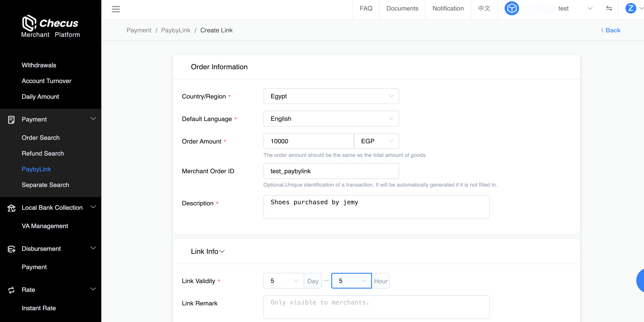Click the PaybyLink breadcrumb
The image size is (644, 322).
point(176,30)
